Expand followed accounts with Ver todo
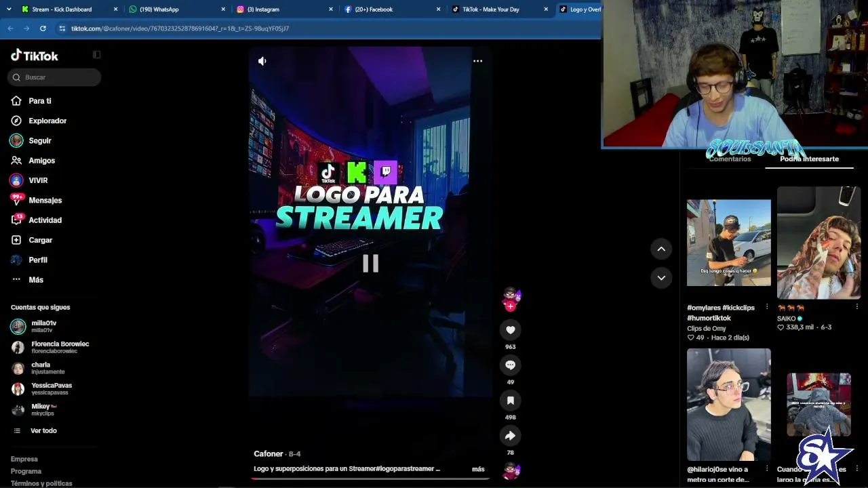Image resolution: width=868 pixels, height=488 pixels. tap(43, 430)
